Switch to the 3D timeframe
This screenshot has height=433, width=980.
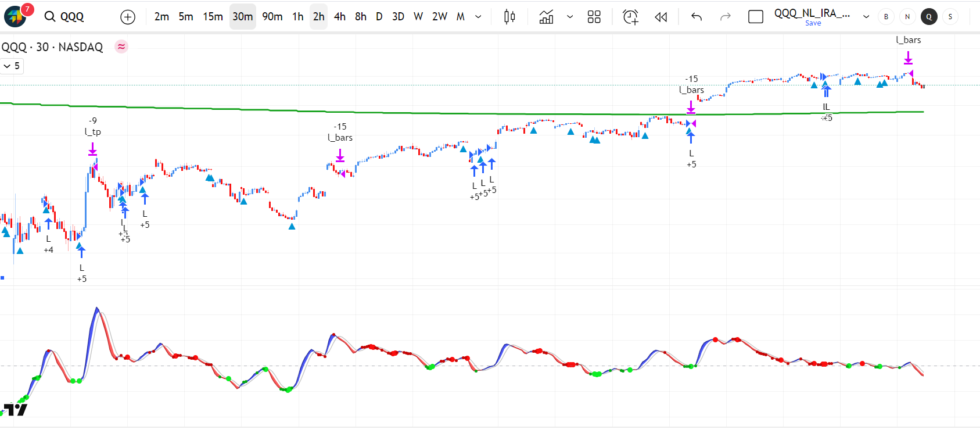tap(398, 17)
